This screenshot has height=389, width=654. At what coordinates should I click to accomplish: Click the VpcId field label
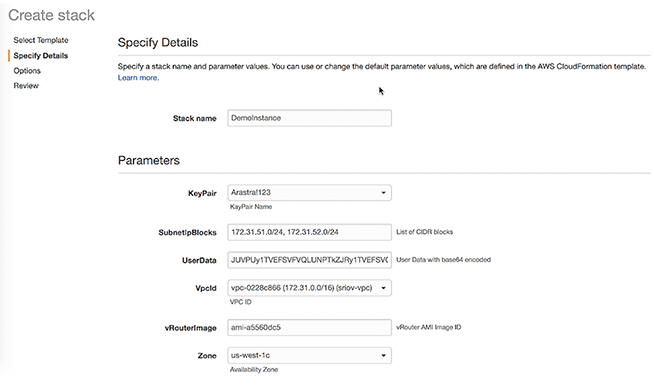[206, 288]
